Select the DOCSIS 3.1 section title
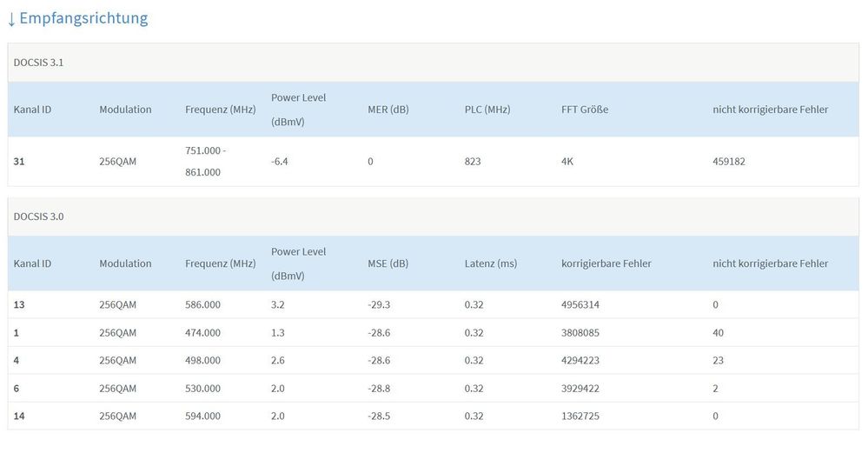 [x=39, y=63]
